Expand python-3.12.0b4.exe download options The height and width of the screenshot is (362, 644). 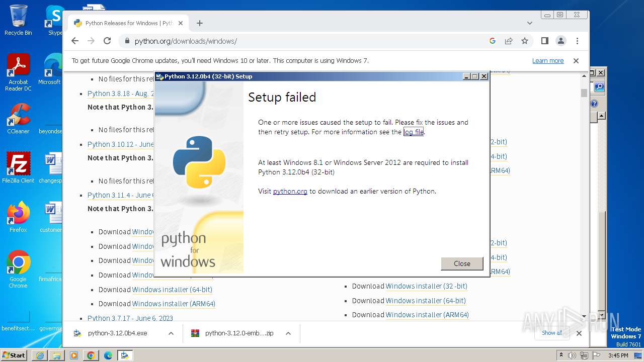click(171, 333)
